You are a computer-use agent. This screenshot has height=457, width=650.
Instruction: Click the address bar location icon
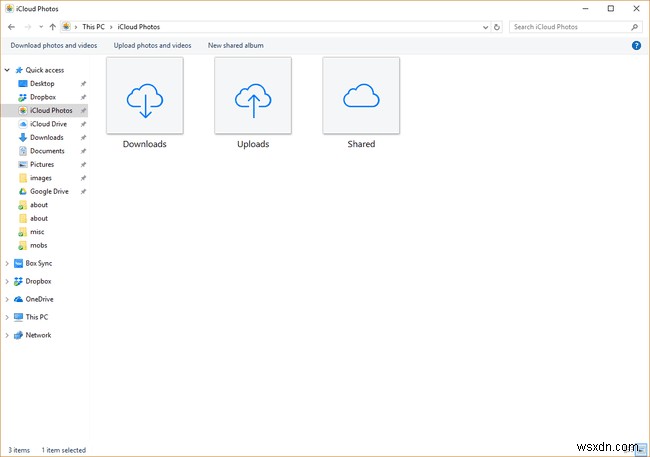click(x=66, y=27)
